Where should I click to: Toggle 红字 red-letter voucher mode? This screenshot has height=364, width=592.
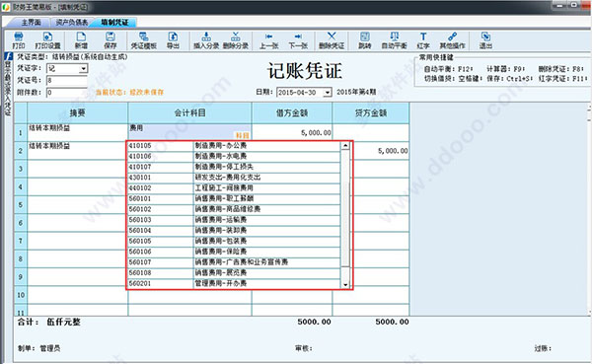[x=423, y=40]
